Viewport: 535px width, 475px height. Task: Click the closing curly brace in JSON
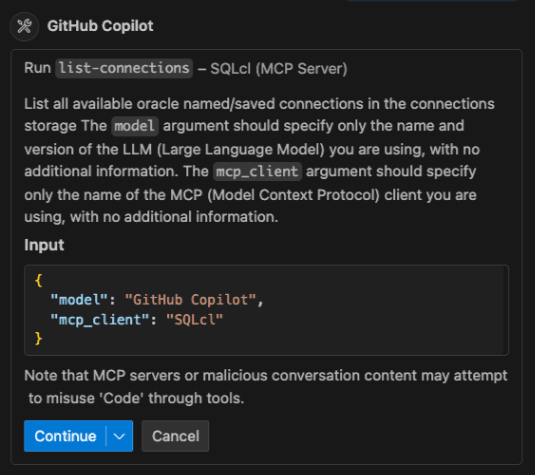tap(39, 339)
